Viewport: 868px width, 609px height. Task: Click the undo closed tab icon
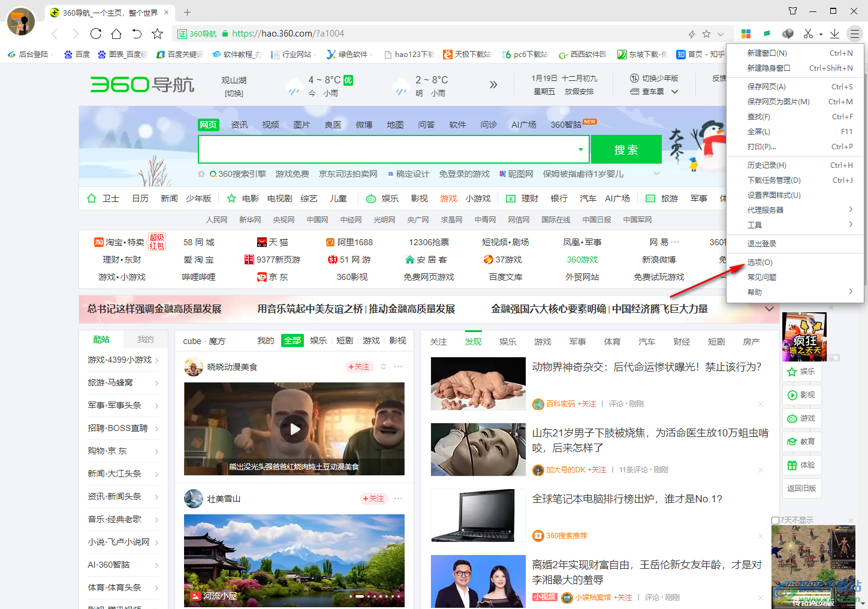(x=137, y=34)
